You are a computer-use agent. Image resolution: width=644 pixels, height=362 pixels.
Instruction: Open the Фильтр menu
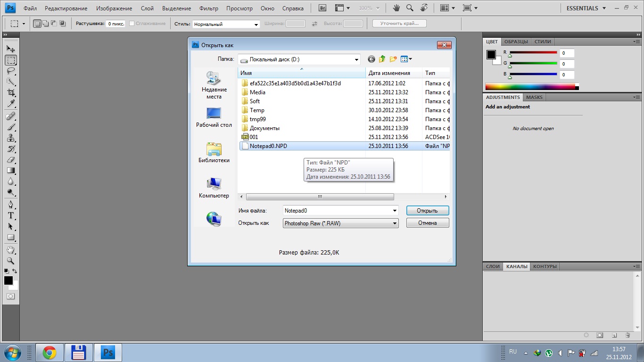(x=209, y=8)
